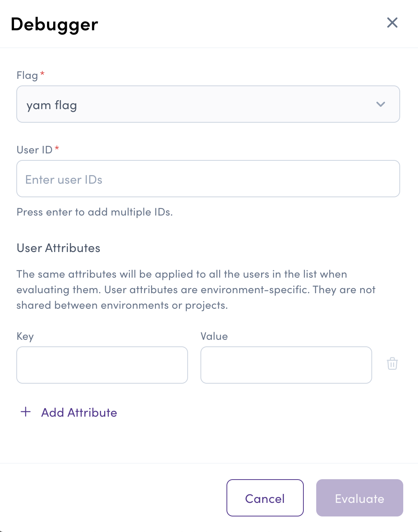Open the Flag dropdown showing yam flag
Viewport: 418px width, 532px height.
(x=208, y=104)
